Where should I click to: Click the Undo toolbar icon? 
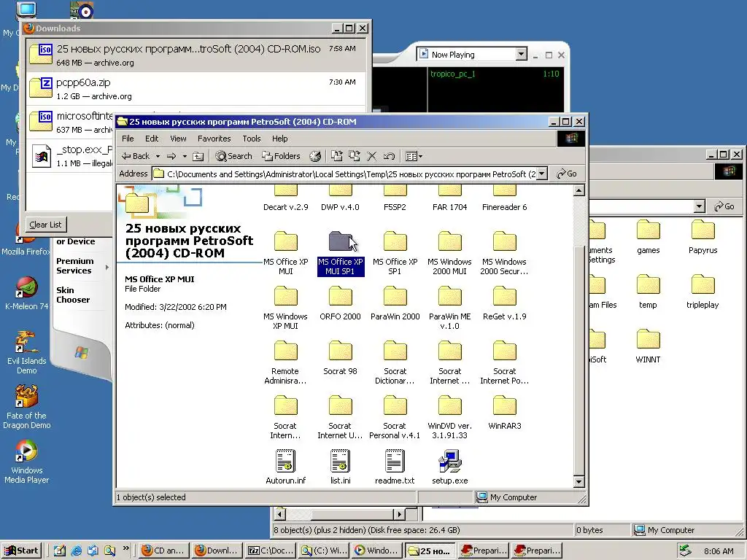point(390,156)
